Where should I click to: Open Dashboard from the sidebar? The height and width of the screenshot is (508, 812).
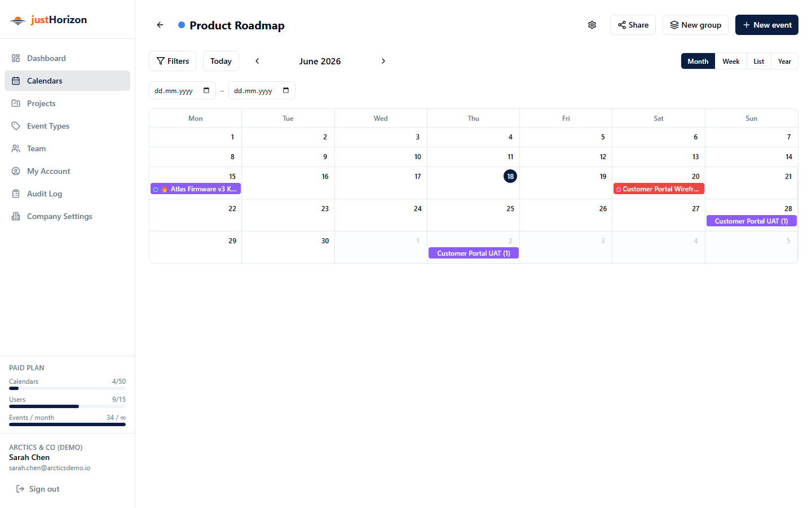pos(67,58)
